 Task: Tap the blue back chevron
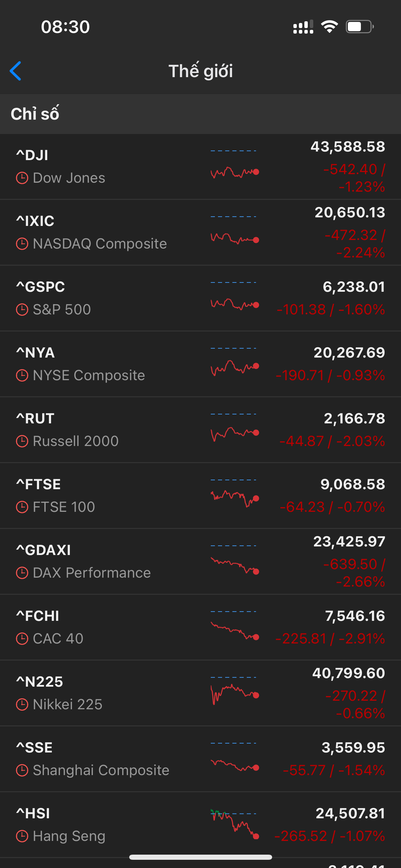[x=16, y=71]
